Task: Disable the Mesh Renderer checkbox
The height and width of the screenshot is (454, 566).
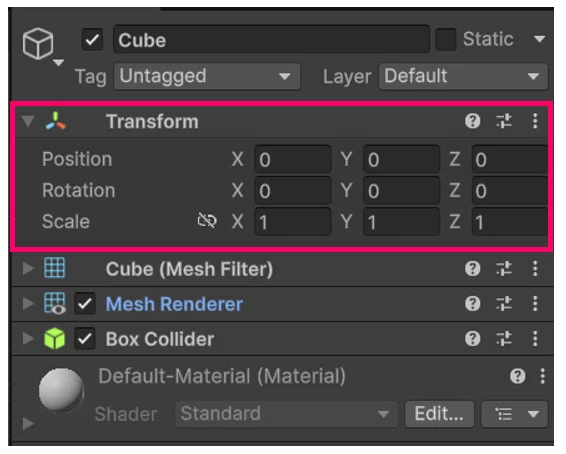Action: click(x=85, y=304)
